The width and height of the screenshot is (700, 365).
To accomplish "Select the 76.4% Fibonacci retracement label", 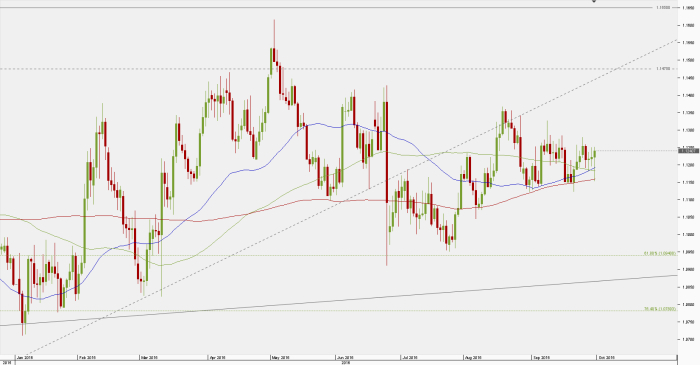I will click(660, 309).
